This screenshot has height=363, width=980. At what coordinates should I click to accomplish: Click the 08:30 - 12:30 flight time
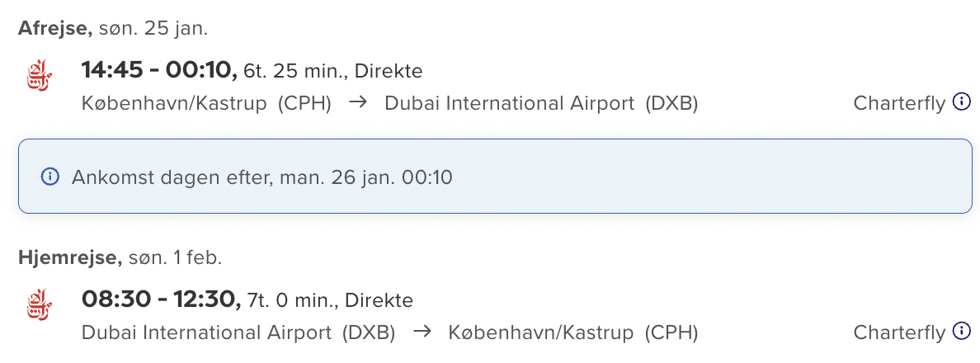pos(160,300)
